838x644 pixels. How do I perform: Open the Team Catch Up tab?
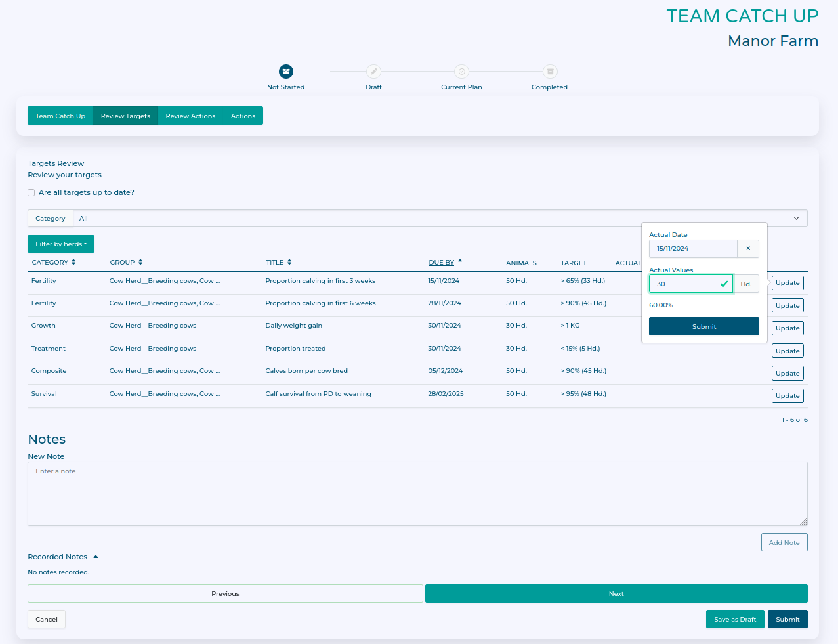click(60, 116)
